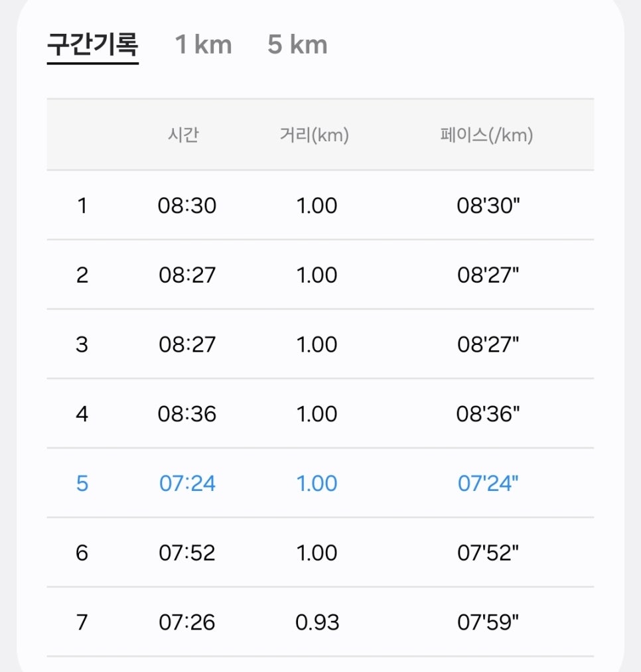
Task: Click the blue fastest time 07:24
Action: pos(187,484)
